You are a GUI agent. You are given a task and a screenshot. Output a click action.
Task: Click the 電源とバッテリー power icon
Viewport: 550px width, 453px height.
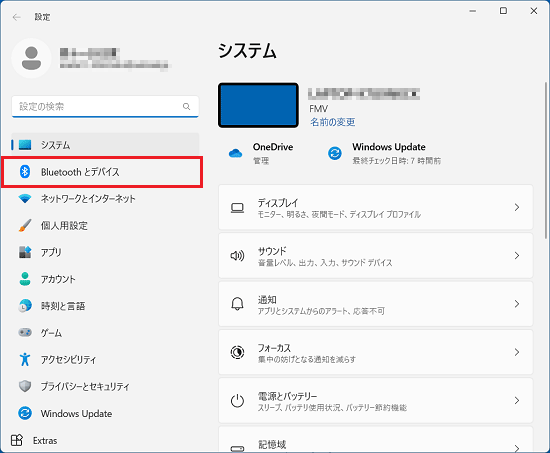coord(237,400)
